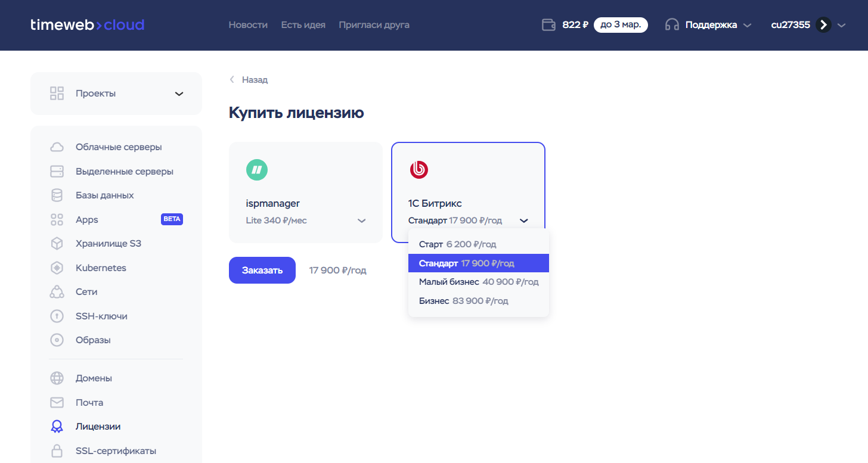868x463 pixels.
Task: Click the round account avatar arrow icon
Action: tap(823, 25)
